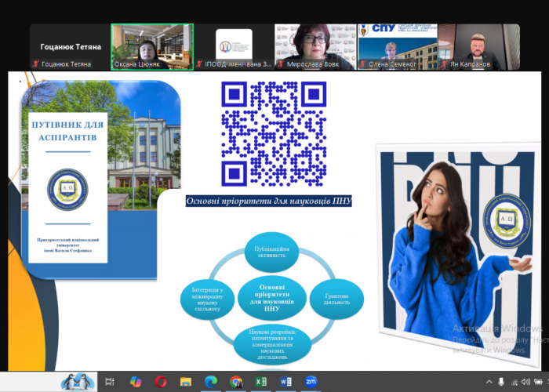Select Гоцанюк Тетяна's participant tile

pos(69,46)
